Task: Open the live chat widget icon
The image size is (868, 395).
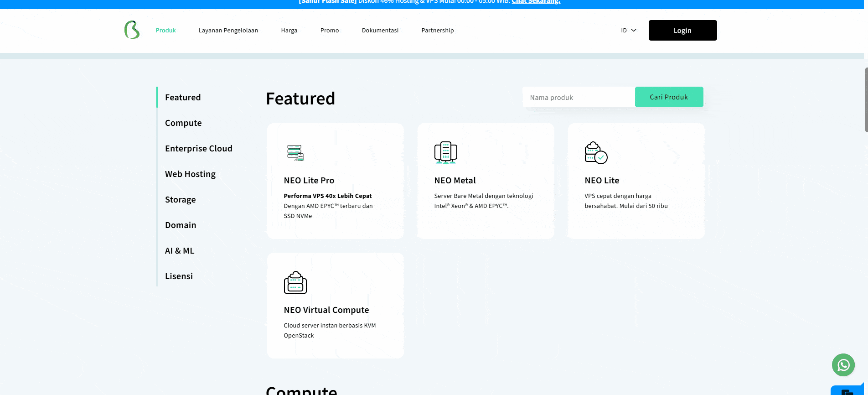Action: [848, 391]
